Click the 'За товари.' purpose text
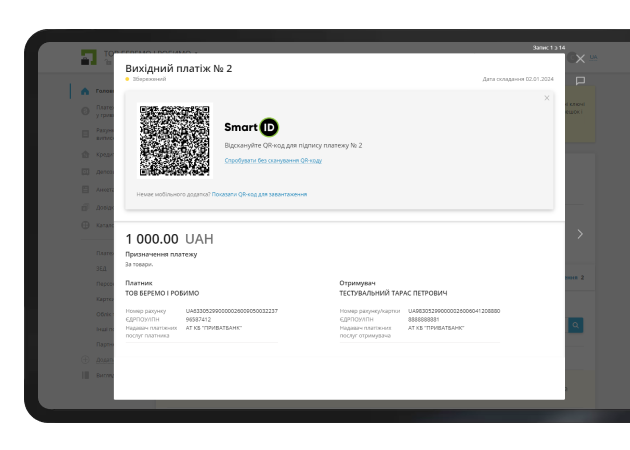Screen dimensions: 630x450 (139, 264)
